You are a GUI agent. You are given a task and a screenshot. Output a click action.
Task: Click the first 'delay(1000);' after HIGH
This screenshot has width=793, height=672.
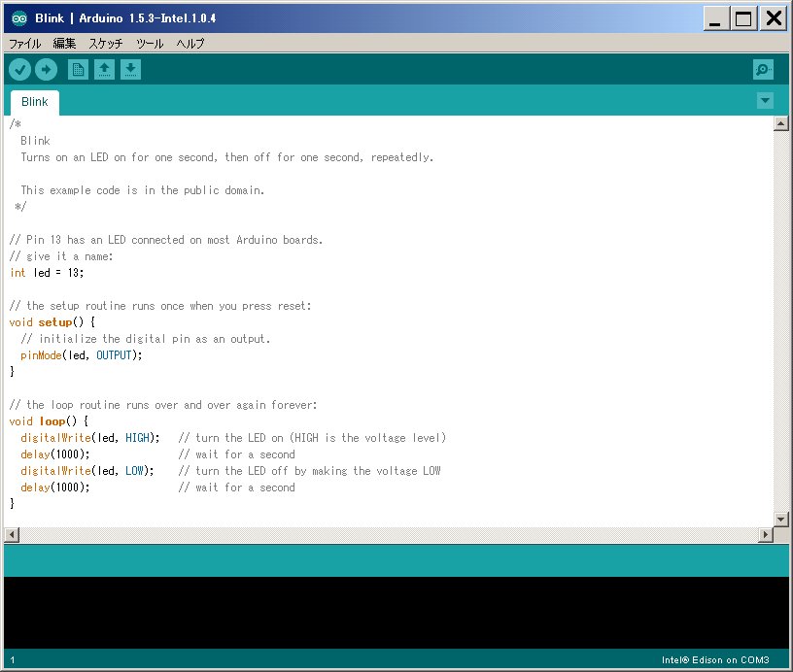pyautogui.click(x=55, y=454)
